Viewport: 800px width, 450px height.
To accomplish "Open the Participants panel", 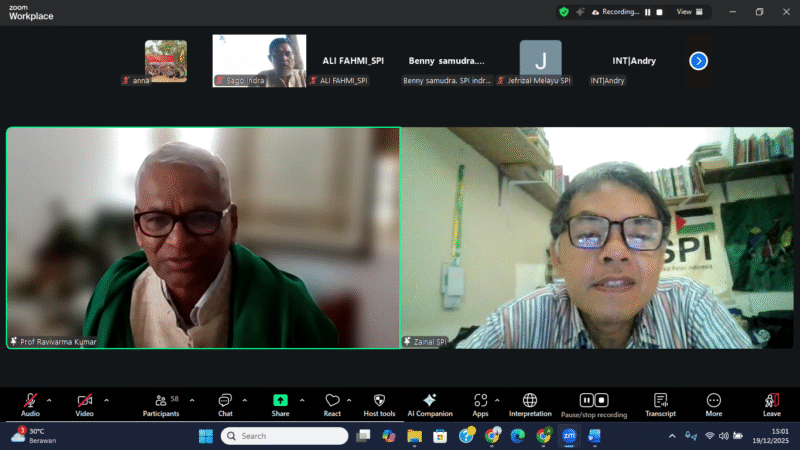I will [160, 401].
